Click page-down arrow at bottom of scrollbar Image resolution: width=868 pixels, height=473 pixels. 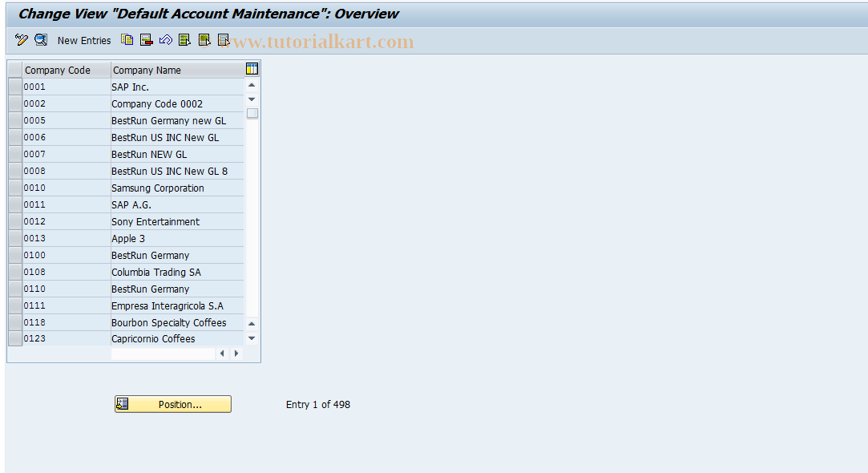pyautogui.click(x=252, y=338)
